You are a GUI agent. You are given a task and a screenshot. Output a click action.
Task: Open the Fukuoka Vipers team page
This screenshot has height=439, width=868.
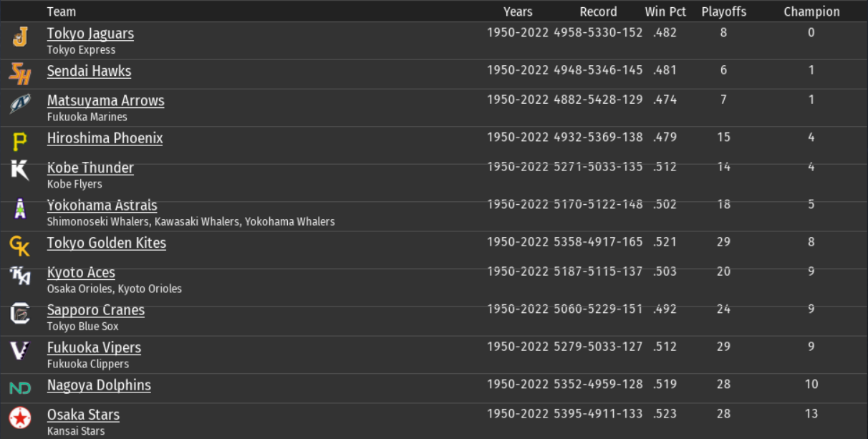click(x=94, y=348)
